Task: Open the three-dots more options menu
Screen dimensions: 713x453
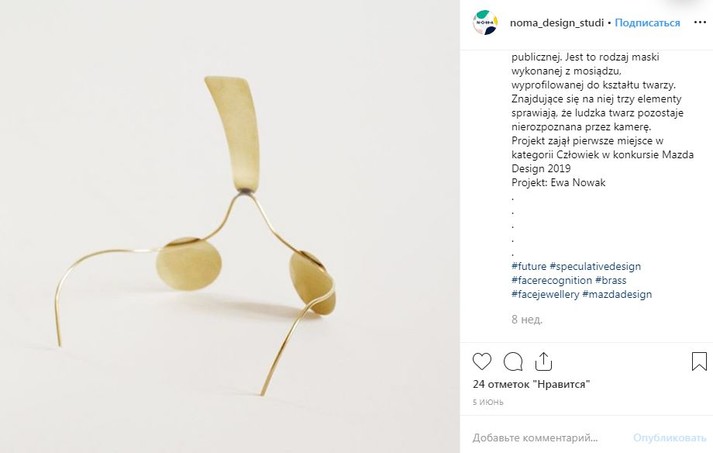Action: (700, 22)
